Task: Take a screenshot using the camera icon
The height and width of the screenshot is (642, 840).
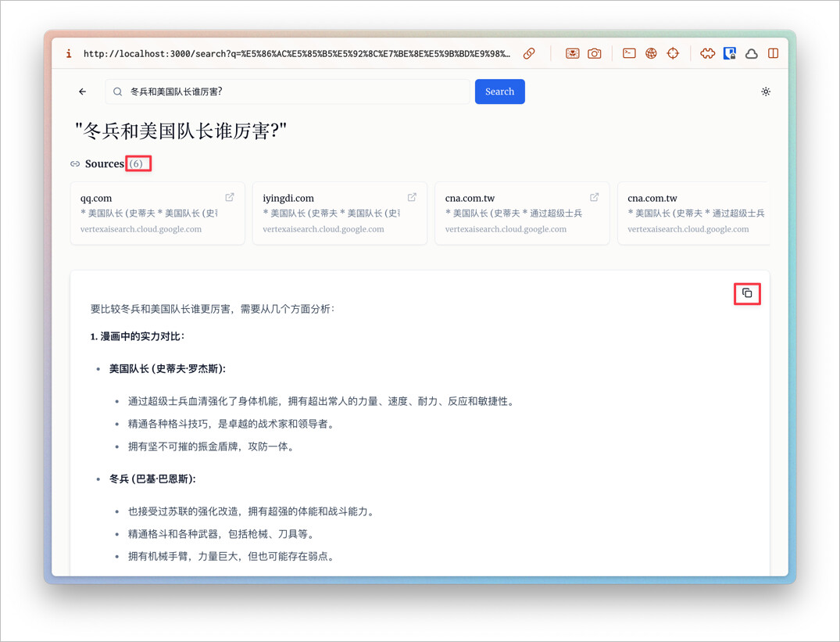Action: click(595, 54)
